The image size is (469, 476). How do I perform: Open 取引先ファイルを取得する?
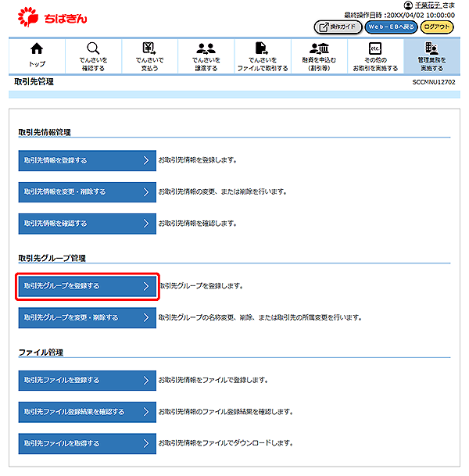coord(87,443)
